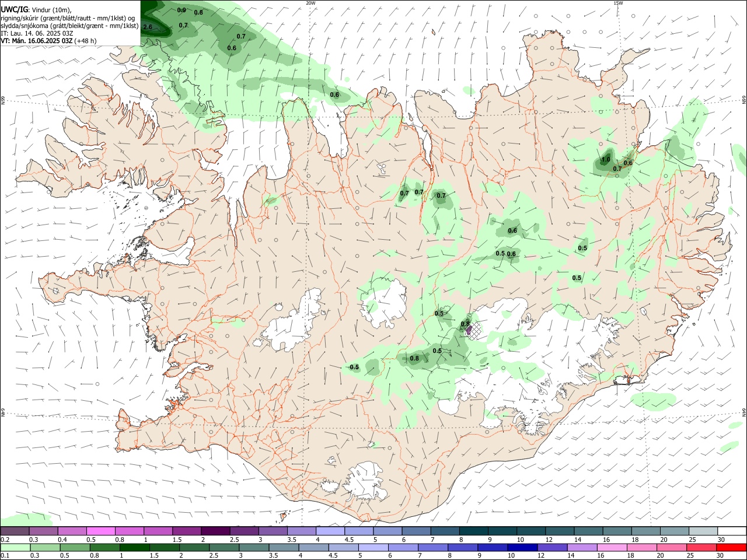
Task: Click the 'rigning/skúrir' legend description line
Action: [x=68, y=17]
